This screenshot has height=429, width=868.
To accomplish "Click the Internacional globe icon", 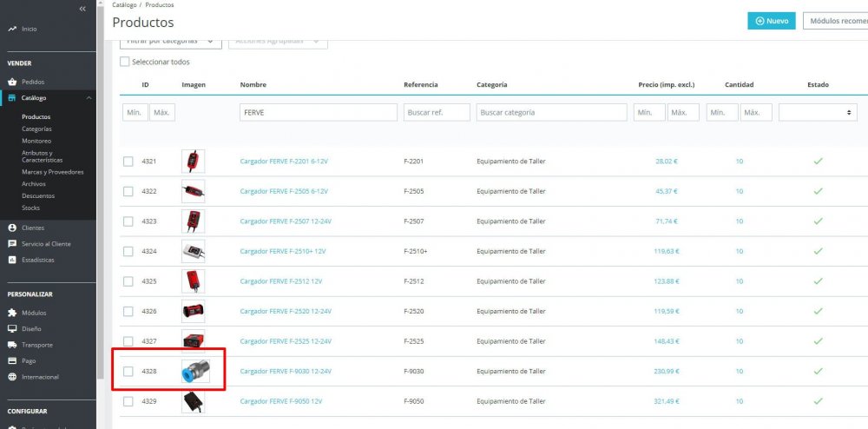I will [12, 377].
